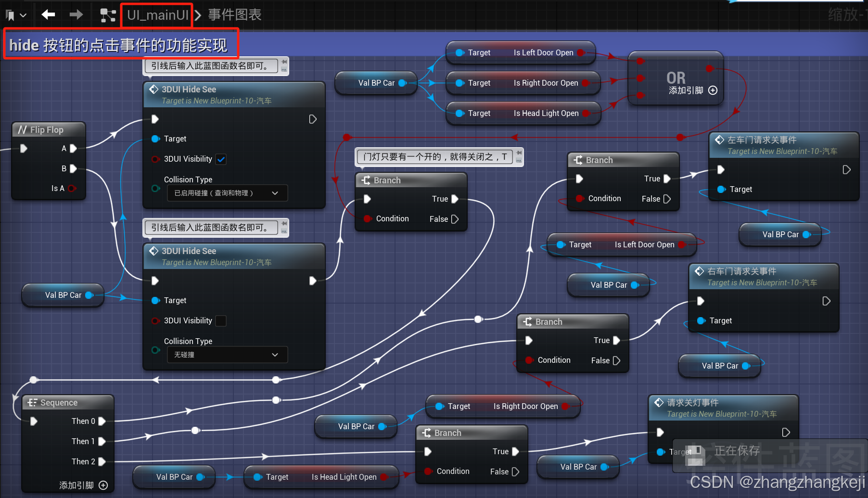The width and height of the screenshot is (868, 498).
Task: Click Sequence Then 0 exec pin
Action: point(102,421)
